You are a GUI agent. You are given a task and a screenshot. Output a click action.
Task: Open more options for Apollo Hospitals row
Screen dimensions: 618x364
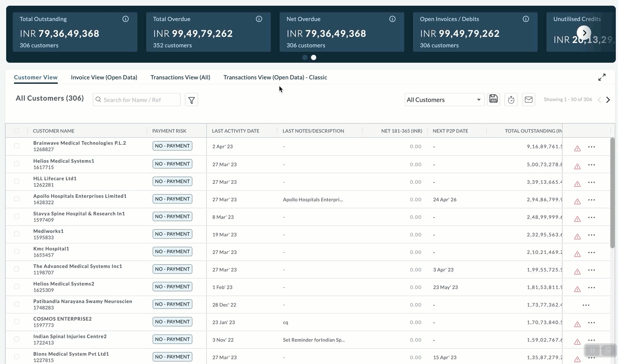point(592,200)
